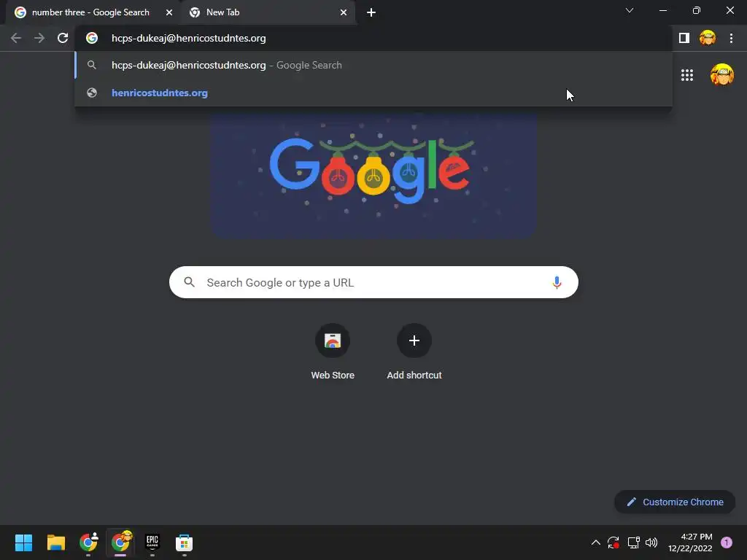Click the Search Google or type a URL box

click(x=373, y=282)
